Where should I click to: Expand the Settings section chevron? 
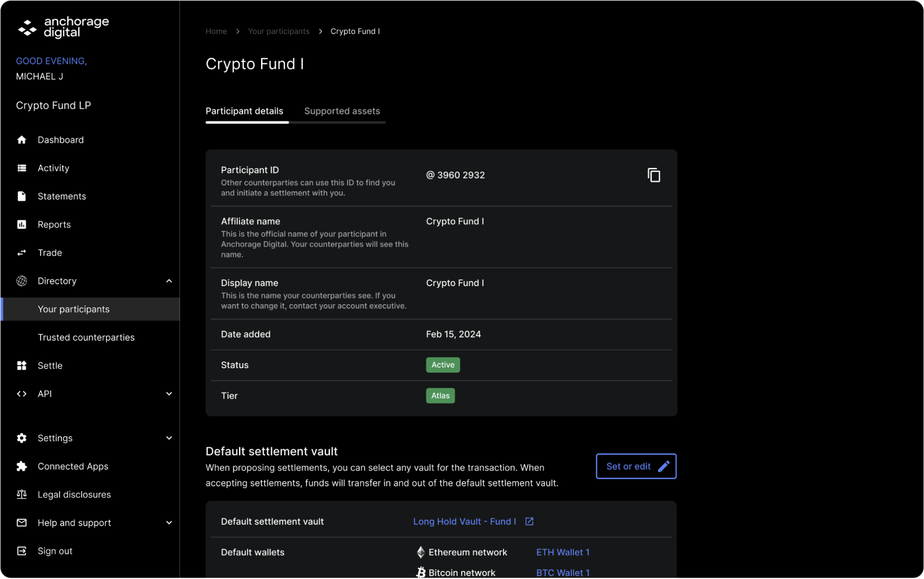(x=169, y=438)
